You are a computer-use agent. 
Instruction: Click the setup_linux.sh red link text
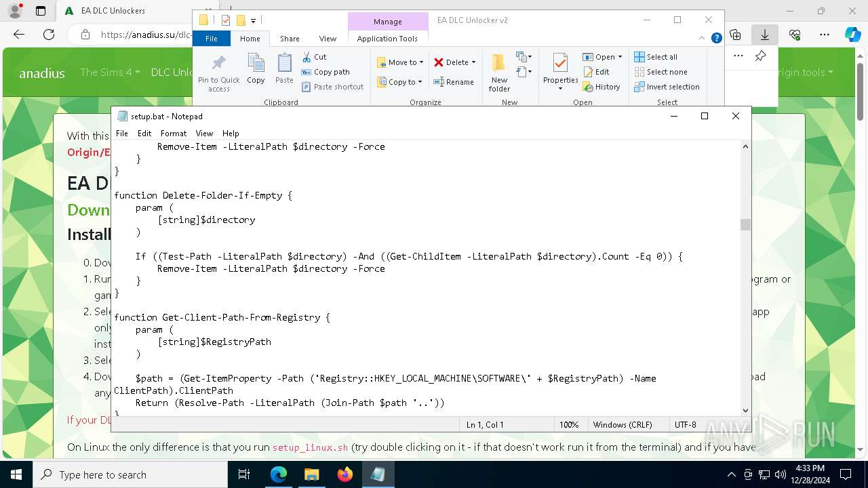click(310, 447)
